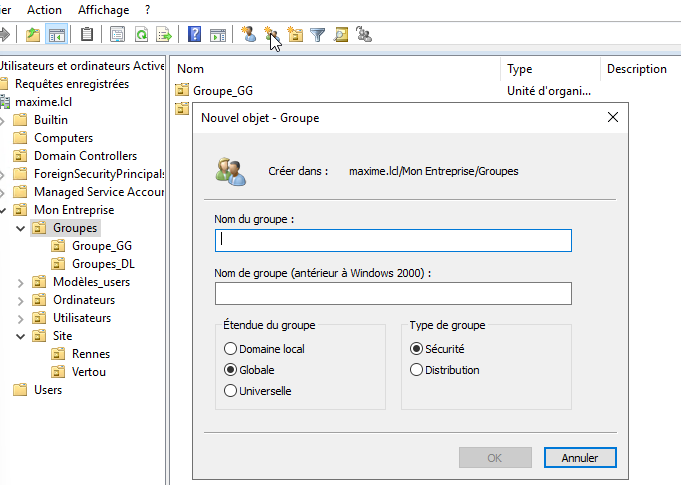Select the Groupes_DL folder in tree
Screen dimensions: 681x485
pos(103,264)
